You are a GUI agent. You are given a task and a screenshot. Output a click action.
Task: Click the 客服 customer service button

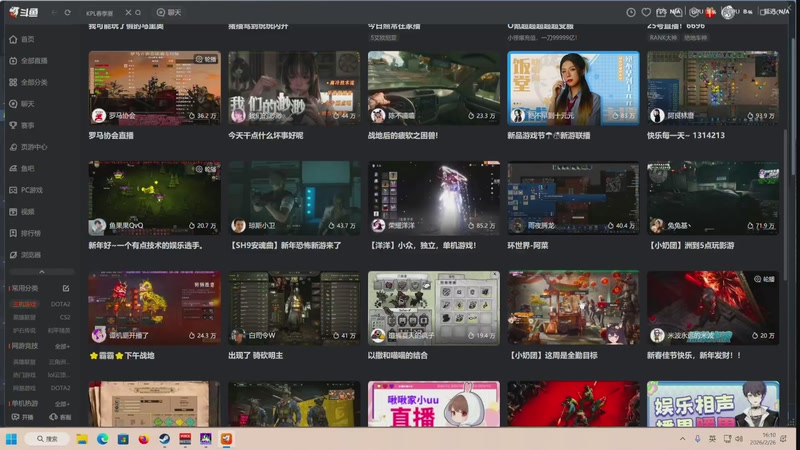(x=60, y=417)
